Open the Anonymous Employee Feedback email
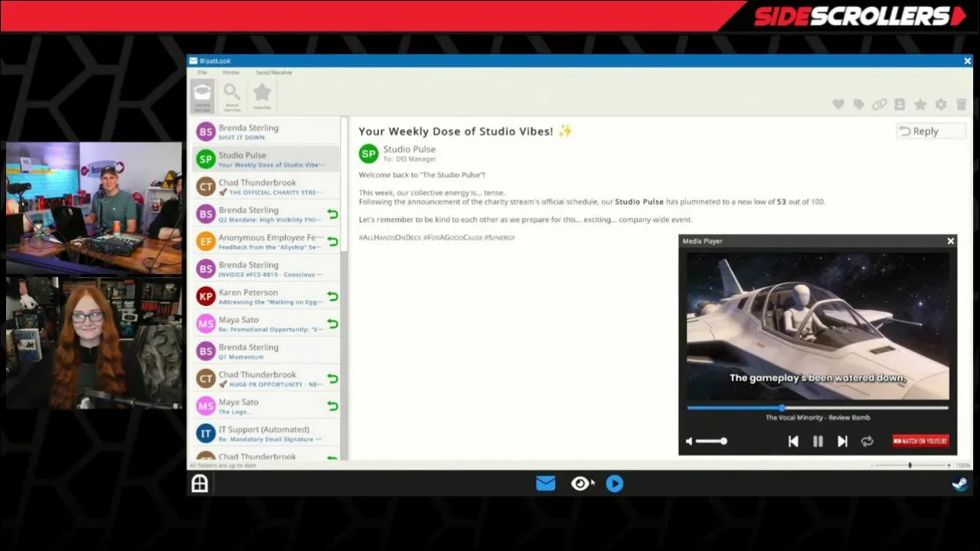The height and width of the screenshot is (551, 980). [266, 242]
